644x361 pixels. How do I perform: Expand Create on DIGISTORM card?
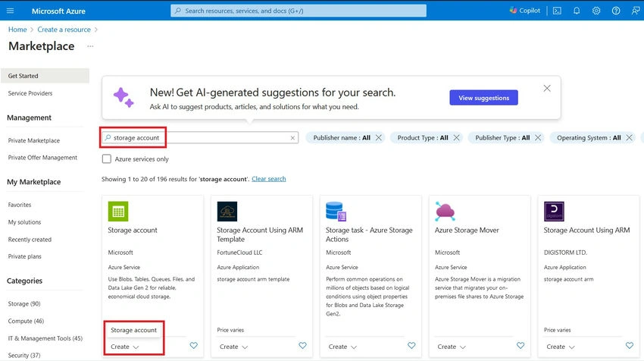pyautogui.click(x=560, y=347)
